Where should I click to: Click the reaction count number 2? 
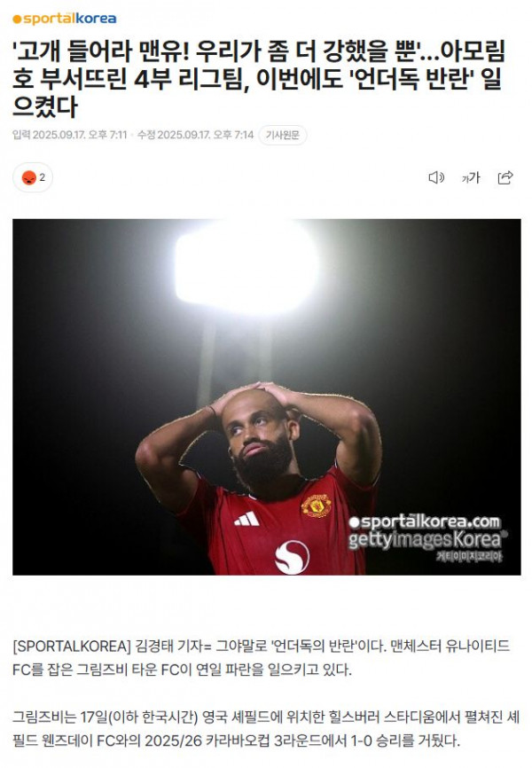coord(43,177)
